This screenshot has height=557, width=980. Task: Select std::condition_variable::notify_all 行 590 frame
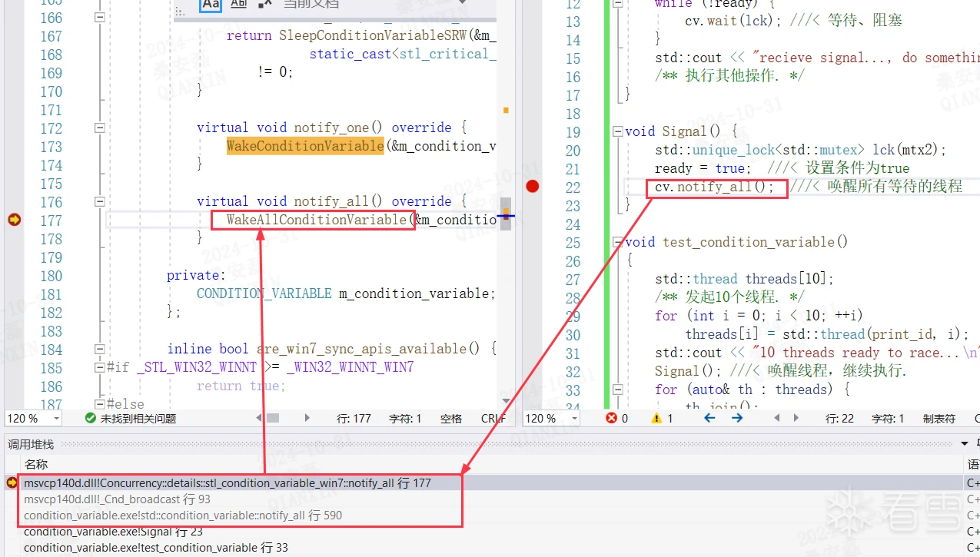point(490,516)
